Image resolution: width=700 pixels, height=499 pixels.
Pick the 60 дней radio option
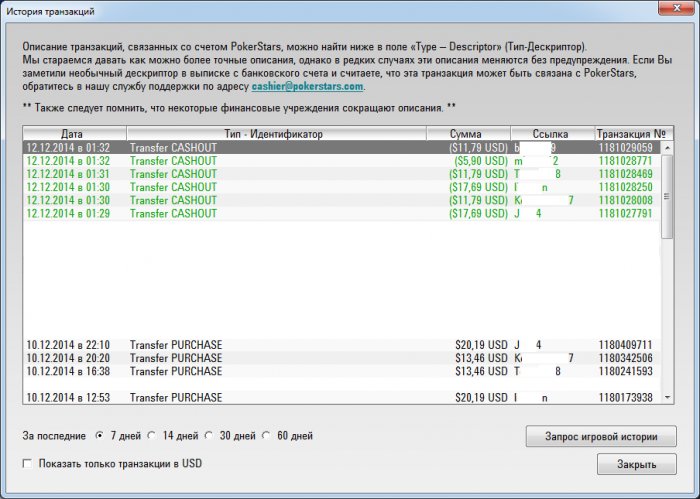(266, 436)
